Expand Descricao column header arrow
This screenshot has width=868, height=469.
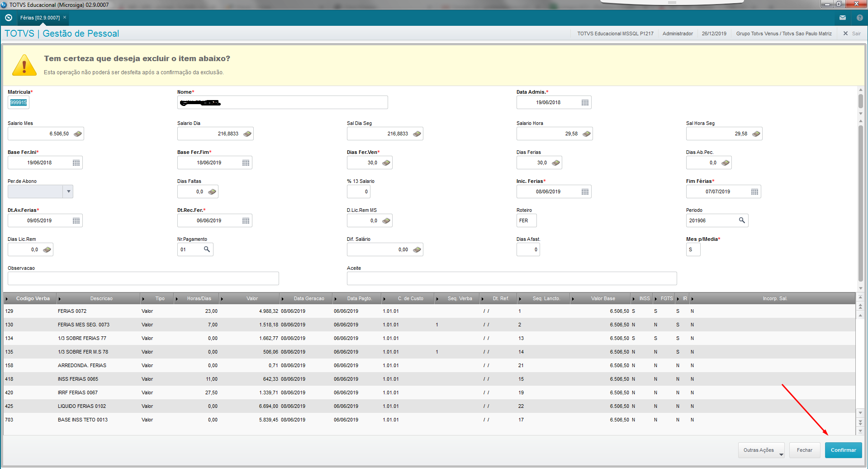[x=60, y=299]
